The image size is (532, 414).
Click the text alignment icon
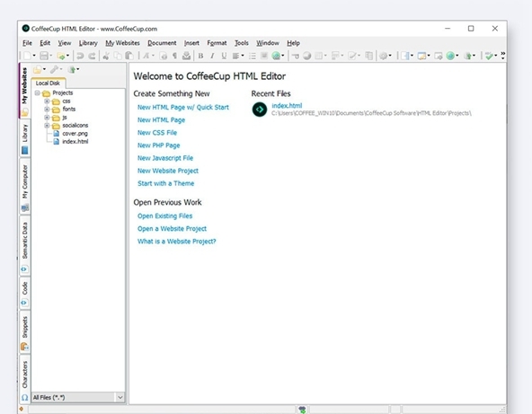coord(235,56)
